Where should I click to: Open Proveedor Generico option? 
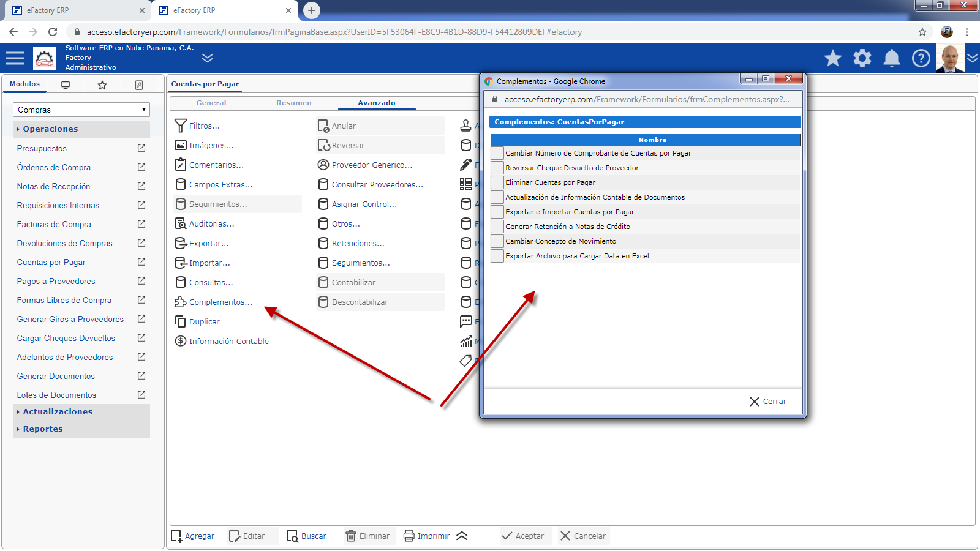pos(365,165)
